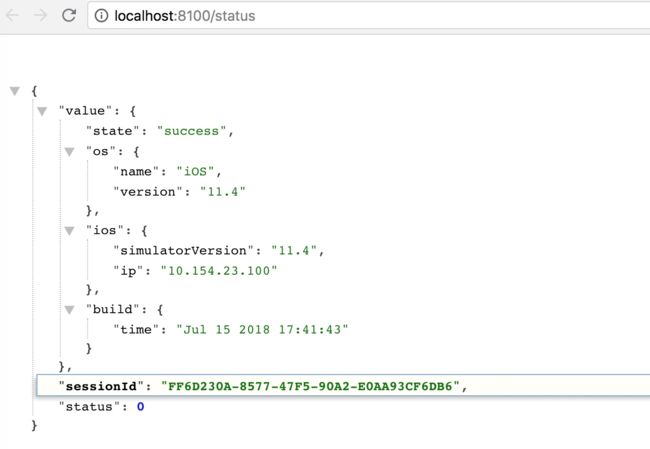Collapse the "ios" object
This screenshot has height=449, width=650.
69,231
